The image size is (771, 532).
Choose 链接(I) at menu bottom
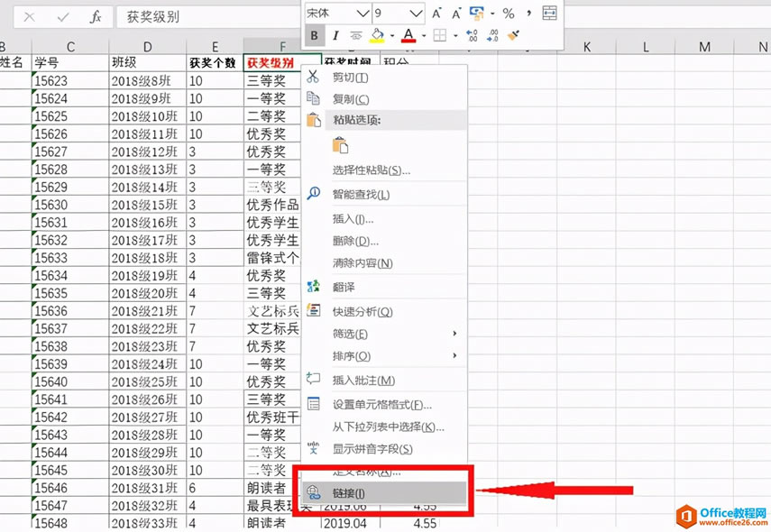(383, 492)
